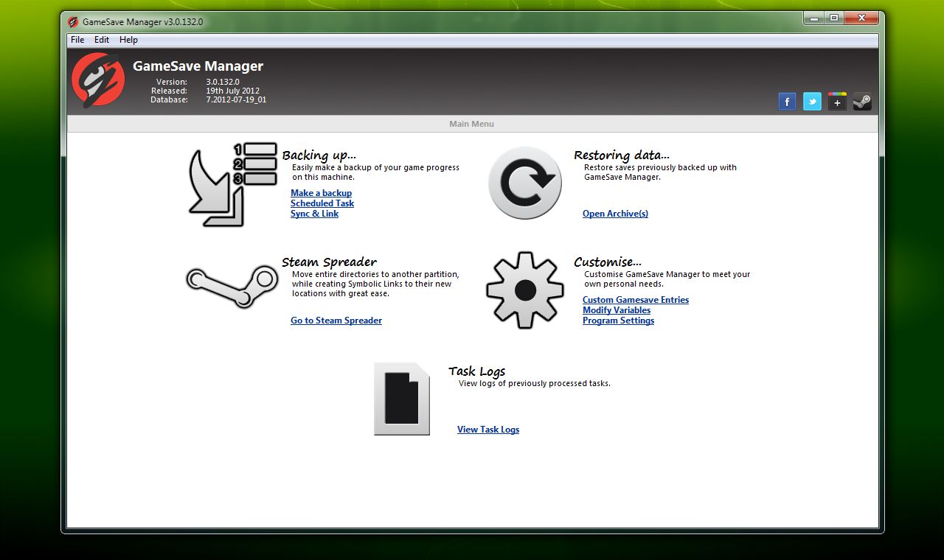Image resolution: width=944 pixels, height=560 pixels.
Task: Click the database value '7.2012-07-19_01'
Action: [x=236, y=99]
